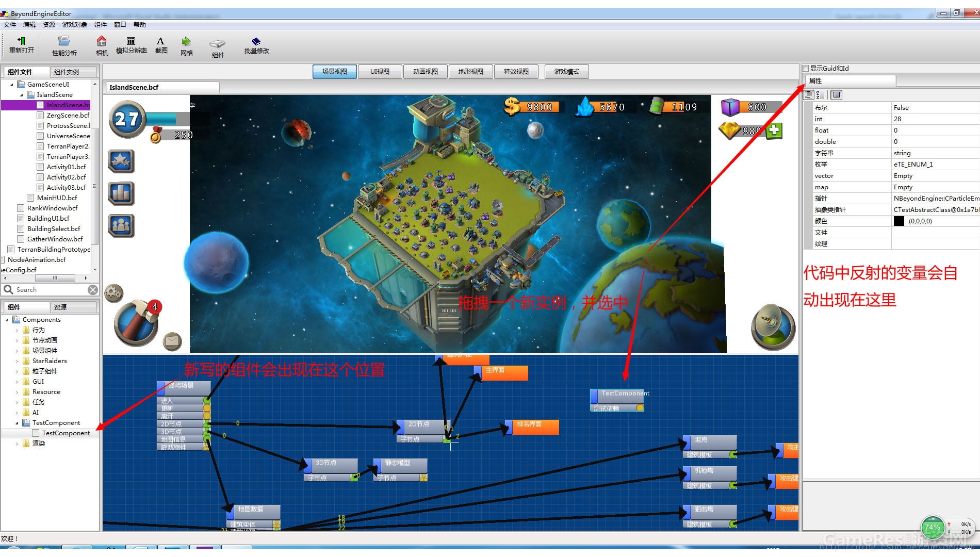Click the green plus button beside diamonds
Image resolution: width=980 pixels, height=557 pixels.
(774, 130)
